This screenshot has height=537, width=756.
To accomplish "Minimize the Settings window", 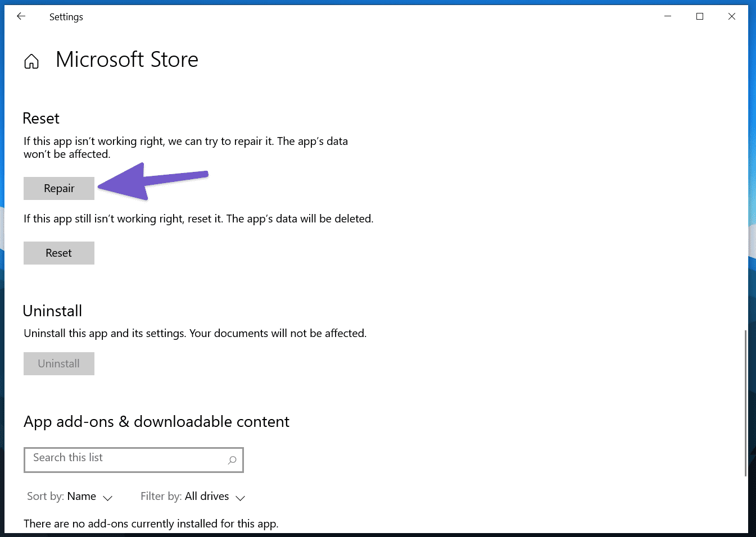I will click(x=668, y=16).
